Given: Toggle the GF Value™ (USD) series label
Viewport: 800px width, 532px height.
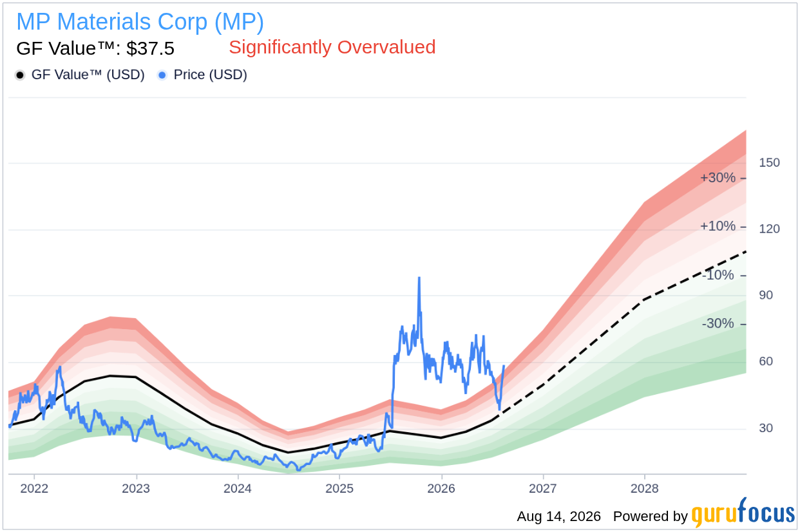Looking at the screenshot, I should tap(88, 75).
